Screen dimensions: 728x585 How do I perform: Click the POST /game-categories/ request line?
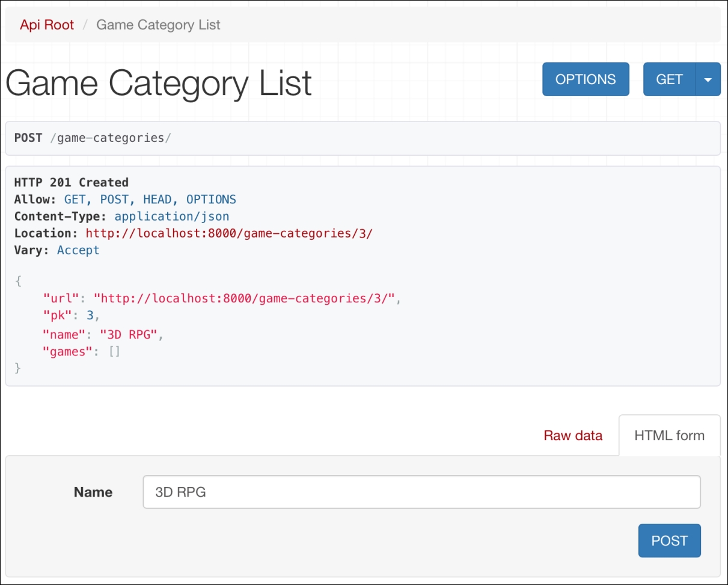point(93,138)
